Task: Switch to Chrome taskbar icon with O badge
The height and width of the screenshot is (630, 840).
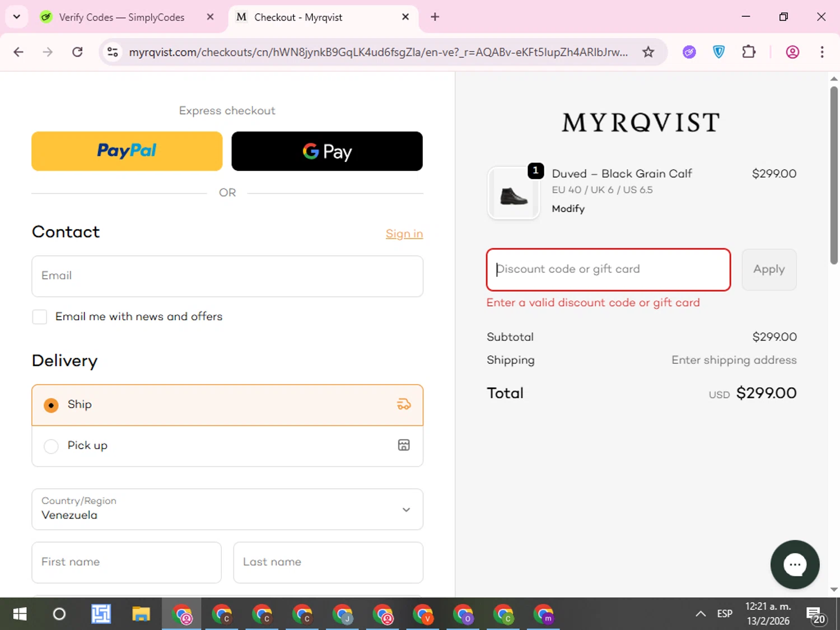Action: click(463, 614)
